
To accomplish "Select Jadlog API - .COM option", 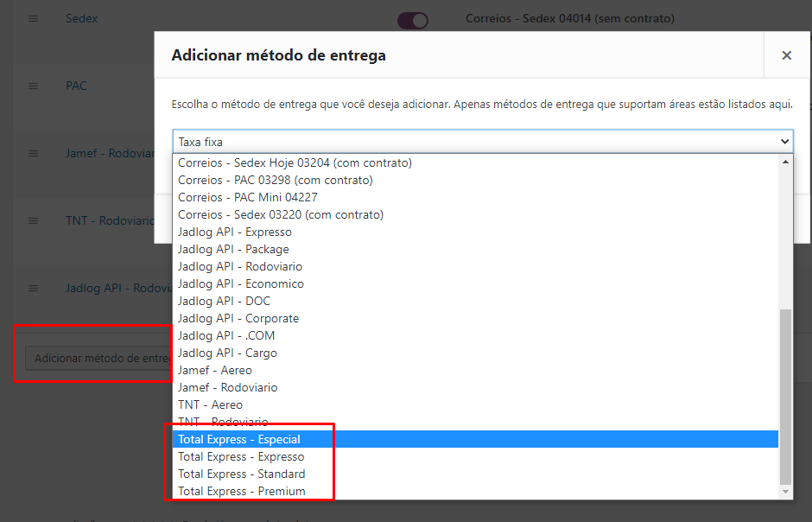I will pos(475,335).
